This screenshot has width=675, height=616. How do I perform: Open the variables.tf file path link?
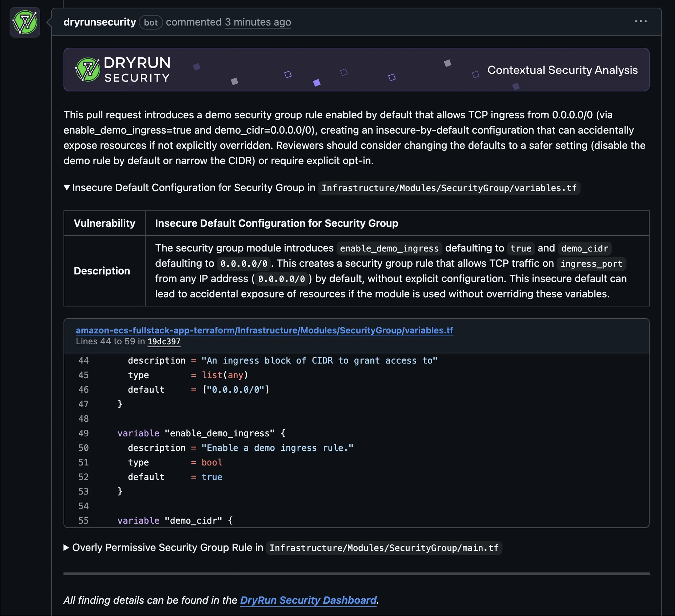pos(264,330)
